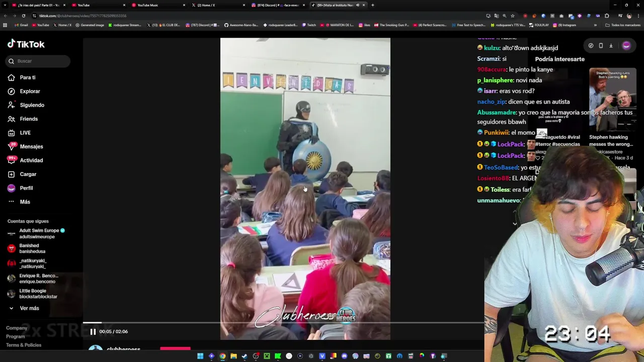Bookmark this page with star icon
The height and width of the screenshot is (362, 644).
tap(512, 16)
